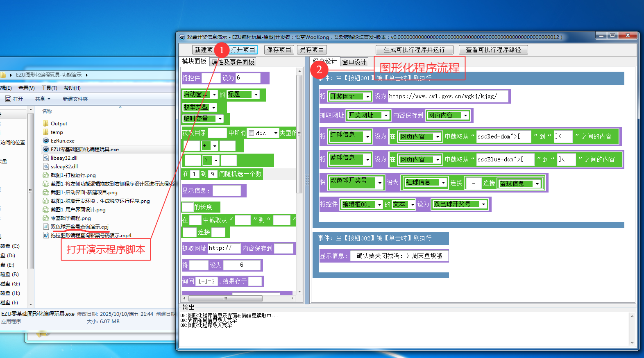Select EzRun.exe file icon
Image resolution: width=644 pixels, height=358 pixels.
point(46,140)
